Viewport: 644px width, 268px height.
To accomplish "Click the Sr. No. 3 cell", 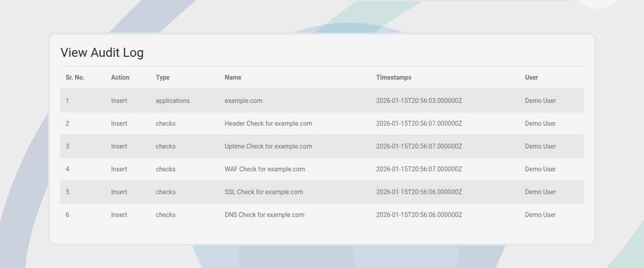I will (68, 146).
